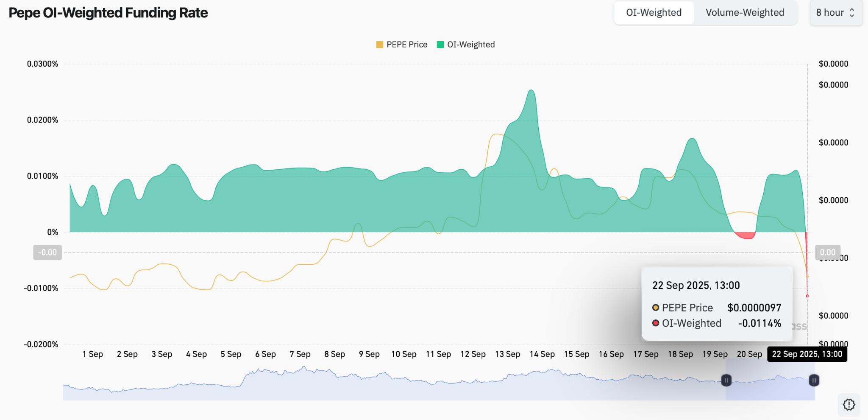
Task: Switch to the Volume-Weighted tab
Action: coord(745,13)
